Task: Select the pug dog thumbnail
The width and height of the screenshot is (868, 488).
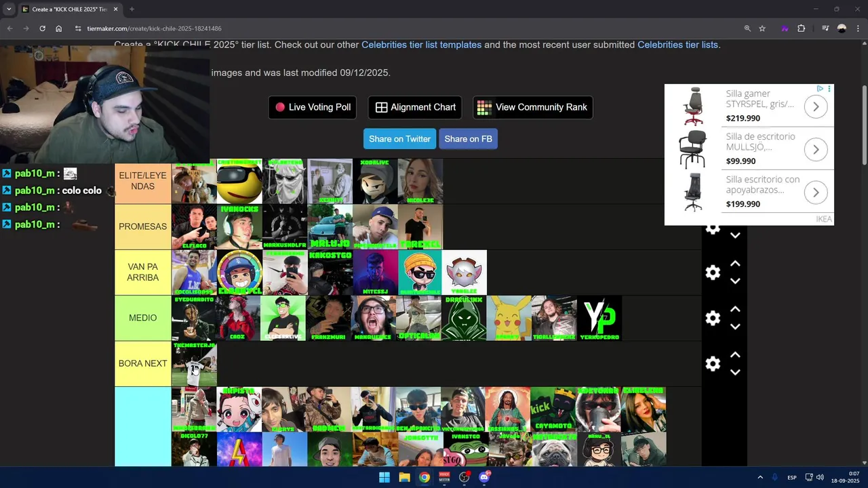Action: click(x=553, y=449)
